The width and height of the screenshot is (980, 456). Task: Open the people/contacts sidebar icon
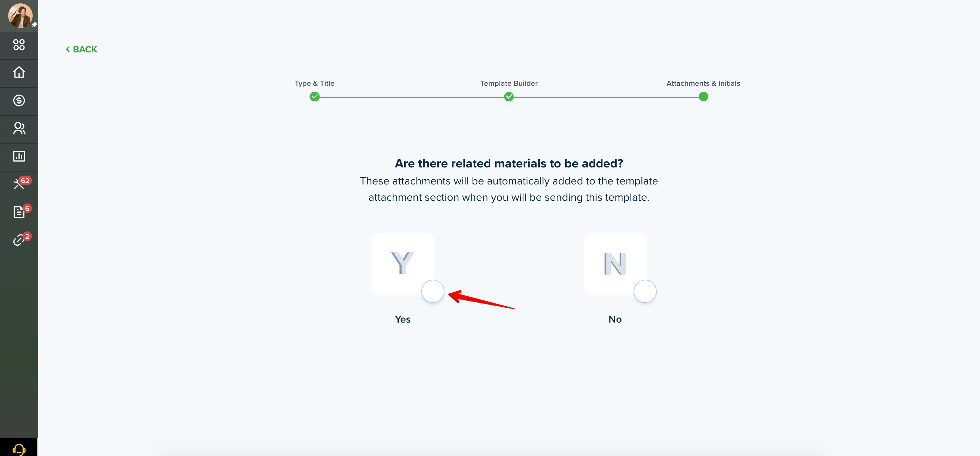pyautogui.click(x=19, y=128)
